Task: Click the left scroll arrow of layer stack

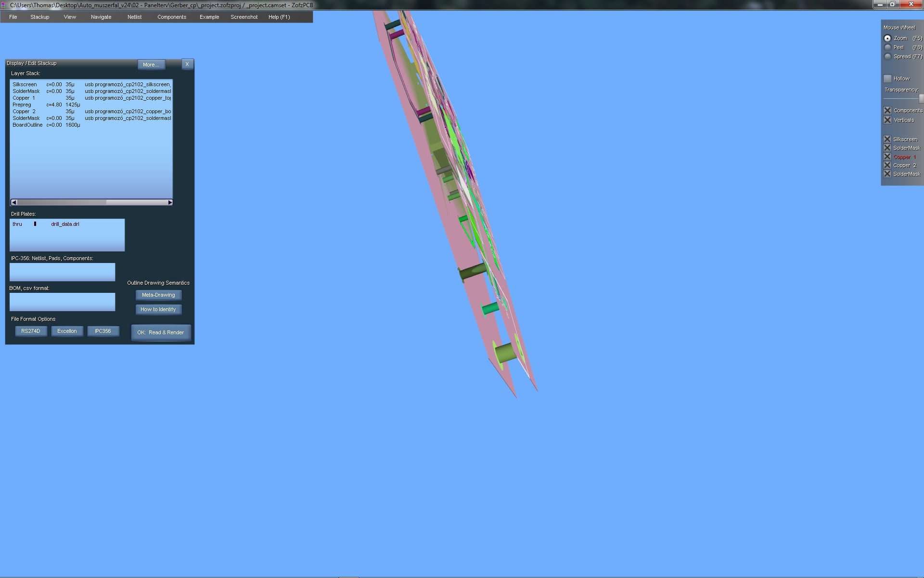Action: [13, 202]
